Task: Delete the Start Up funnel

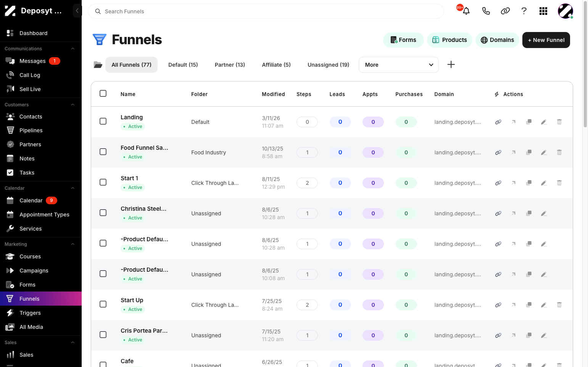Action: pos(559,305)
